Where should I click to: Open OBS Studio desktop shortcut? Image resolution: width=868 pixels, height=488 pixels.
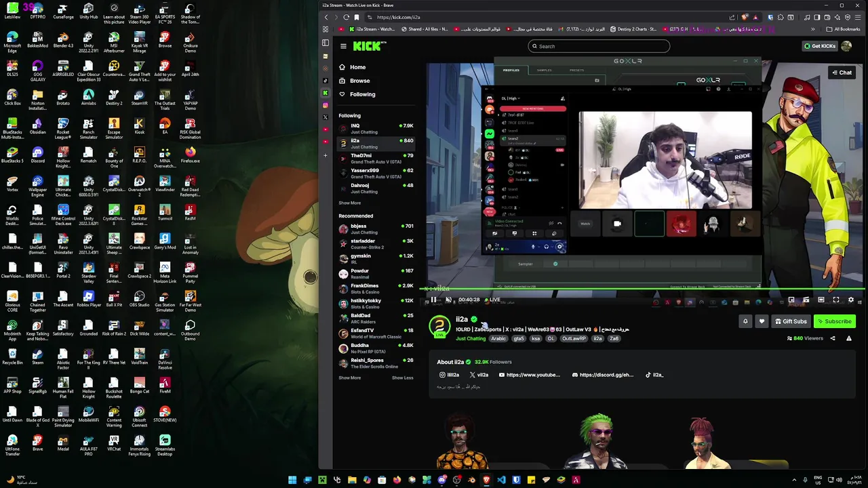139,298
